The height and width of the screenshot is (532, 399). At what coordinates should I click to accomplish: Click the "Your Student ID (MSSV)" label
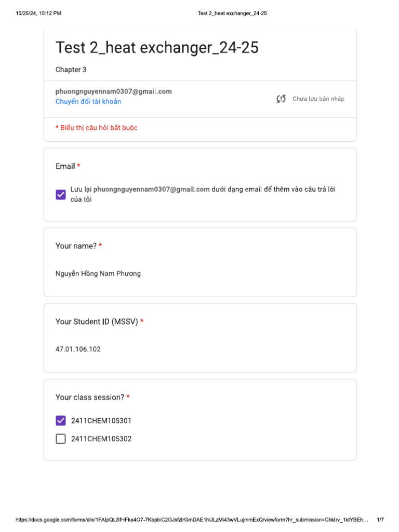97,322
